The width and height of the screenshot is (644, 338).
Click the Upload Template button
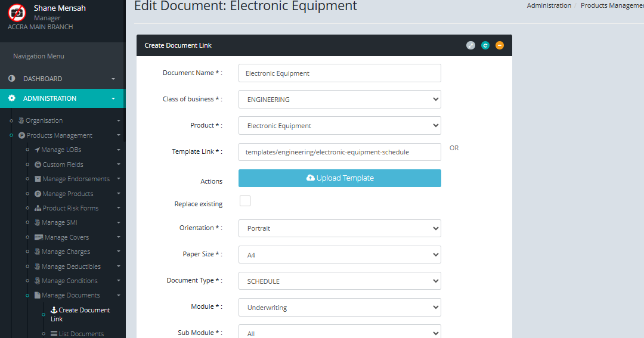pos(339,178)
